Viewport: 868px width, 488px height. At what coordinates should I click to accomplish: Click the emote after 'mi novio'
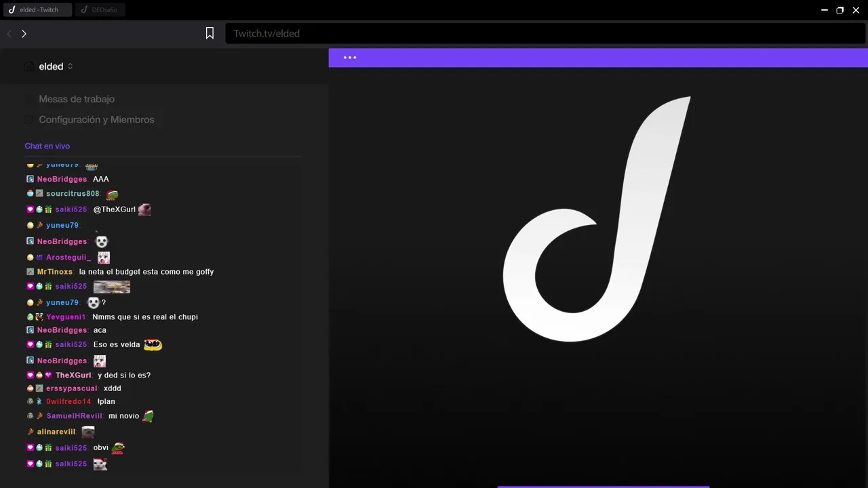click(x=148, y=416)
